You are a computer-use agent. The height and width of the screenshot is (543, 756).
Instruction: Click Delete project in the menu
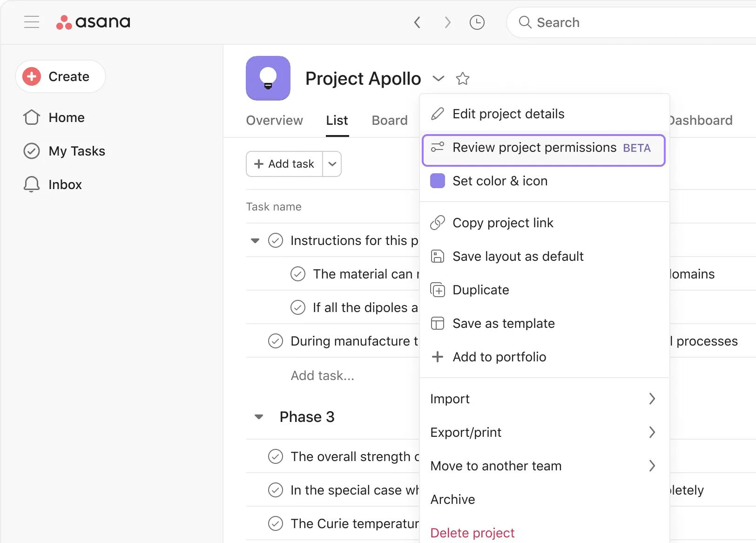472,533
